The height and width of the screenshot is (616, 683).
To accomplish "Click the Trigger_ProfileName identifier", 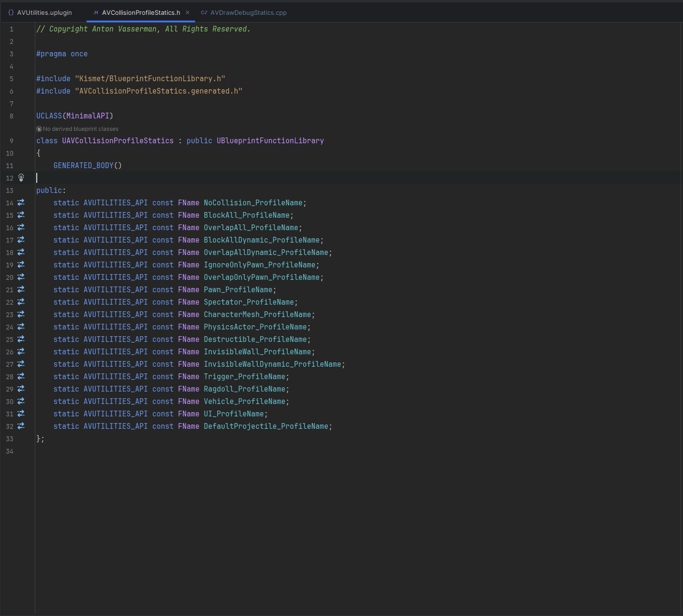I will point(244,377).
